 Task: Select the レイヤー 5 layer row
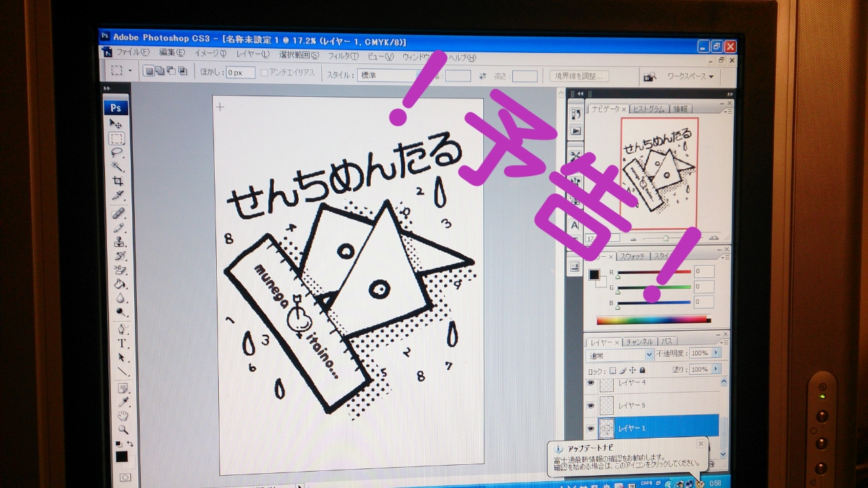(652, 405)
